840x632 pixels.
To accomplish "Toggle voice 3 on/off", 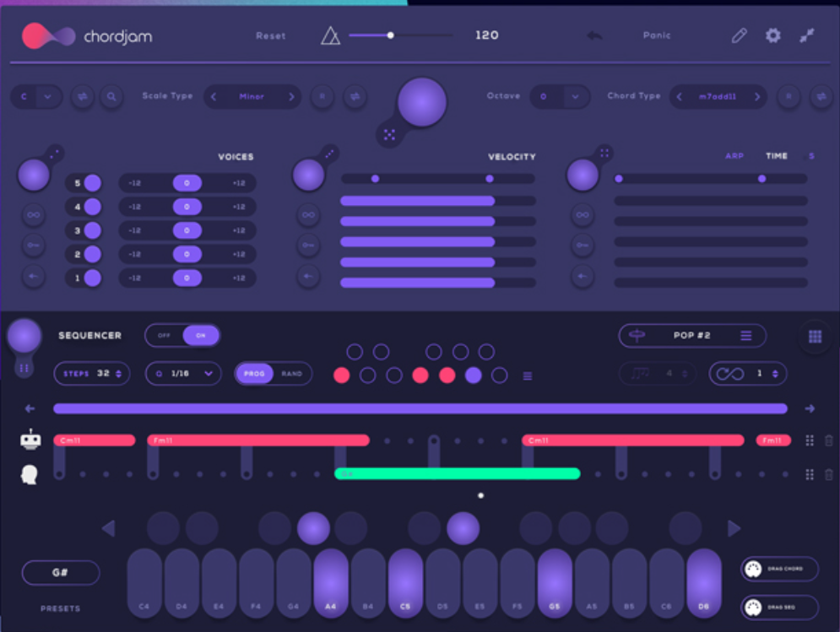I will point(92,230).
